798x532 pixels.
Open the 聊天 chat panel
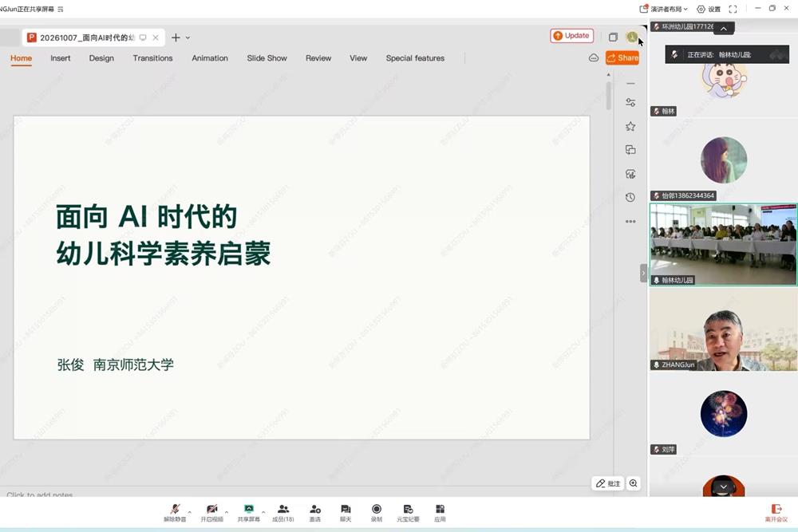[346, 512]
